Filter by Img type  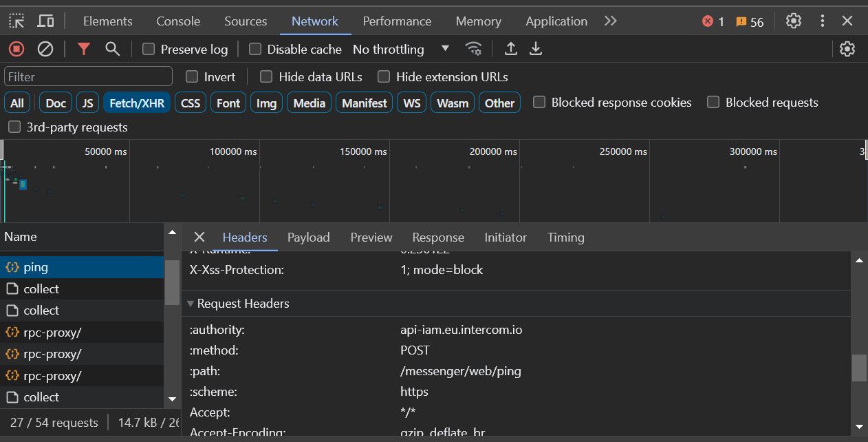point(266,103)
